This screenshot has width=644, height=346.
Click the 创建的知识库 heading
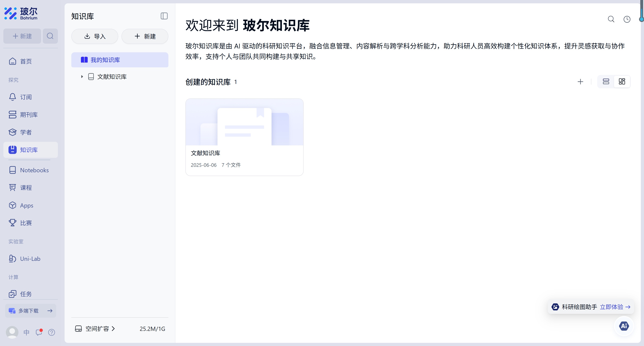tap(208, 82)
